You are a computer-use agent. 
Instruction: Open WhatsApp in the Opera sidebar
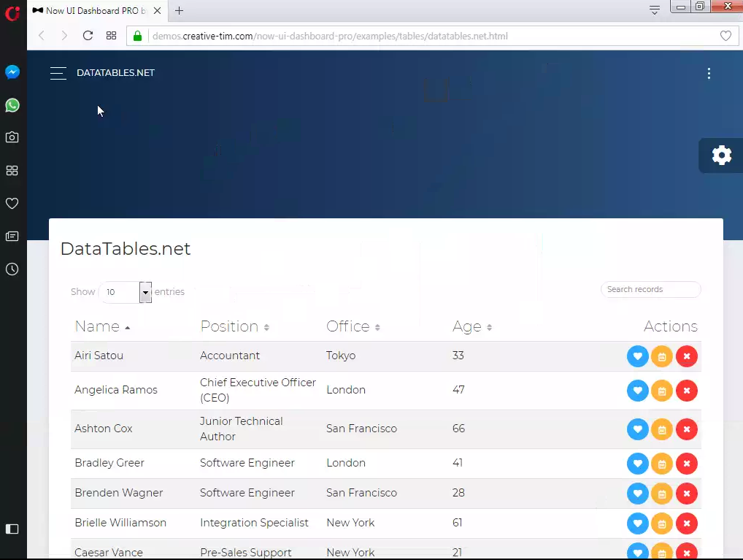12,105
